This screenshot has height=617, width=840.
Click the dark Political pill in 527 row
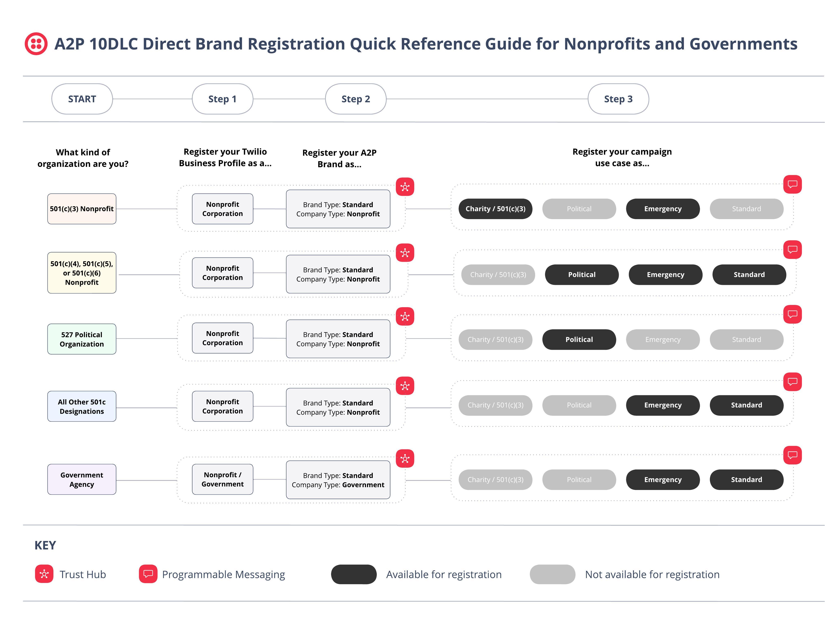[579, 339]
